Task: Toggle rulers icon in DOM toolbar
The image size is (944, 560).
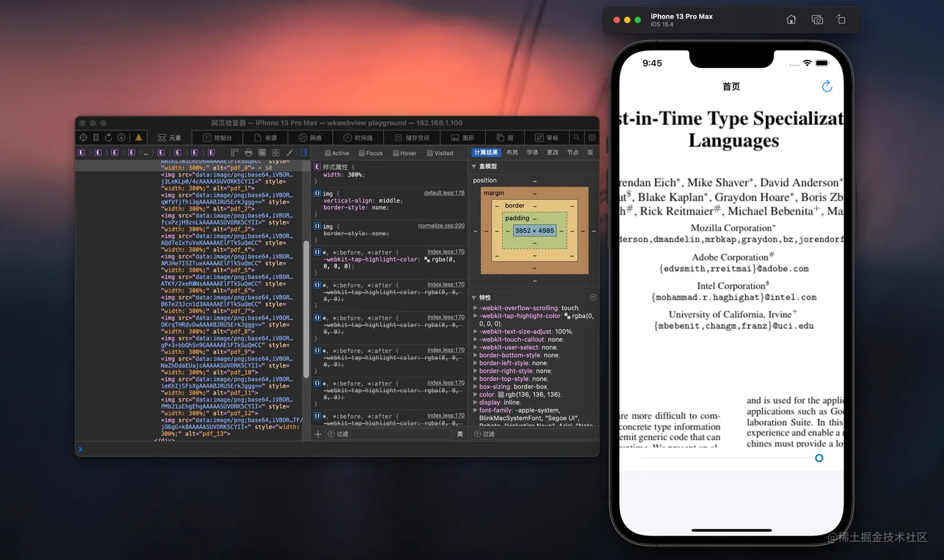Action: [x=235, y=152]
